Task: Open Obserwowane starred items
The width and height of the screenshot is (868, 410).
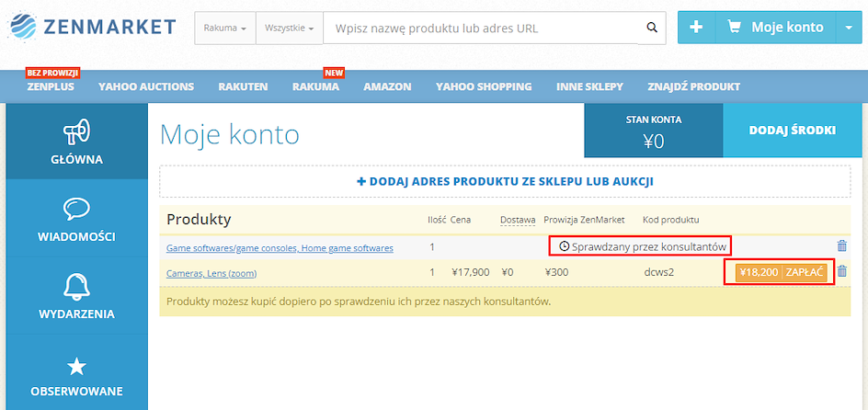Action: click(77, 373)
